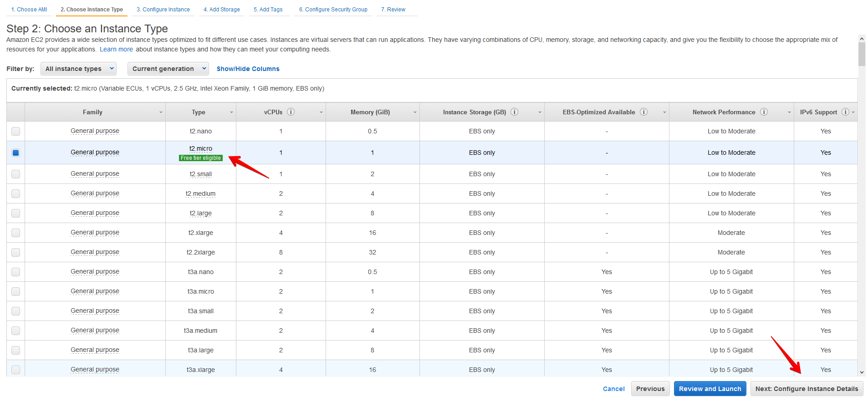Image resolution: width=868 pixels, height=402 pixels.
Task: Click the vertical scrollbar thumb
Action: tap(862, 54)
